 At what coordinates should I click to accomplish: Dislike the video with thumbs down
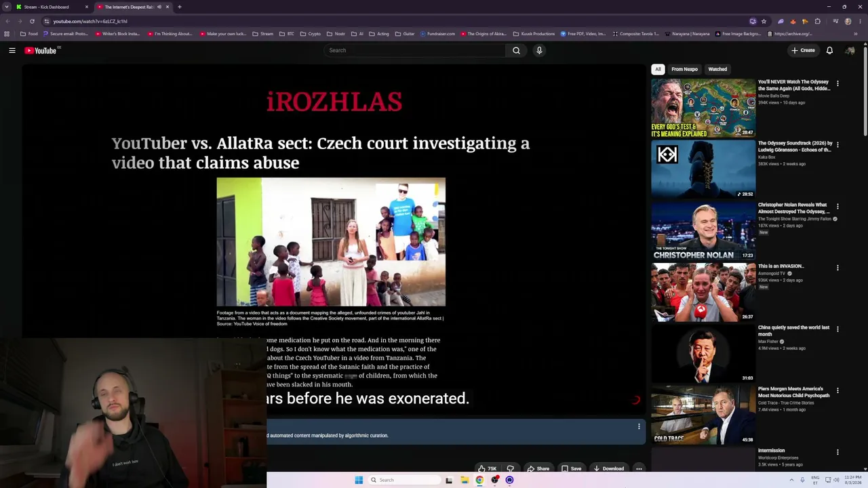click(x=510, y=468)
